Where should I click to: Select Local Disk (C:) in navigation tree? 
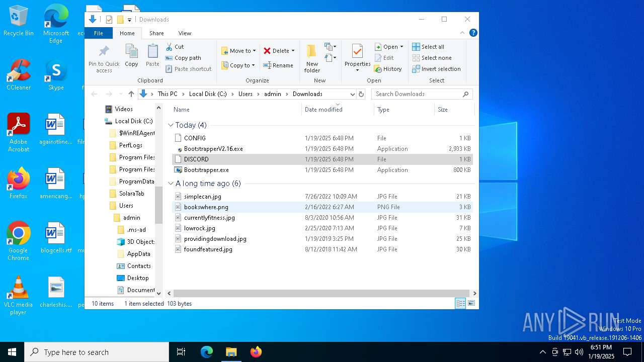(x=129, y=121)
